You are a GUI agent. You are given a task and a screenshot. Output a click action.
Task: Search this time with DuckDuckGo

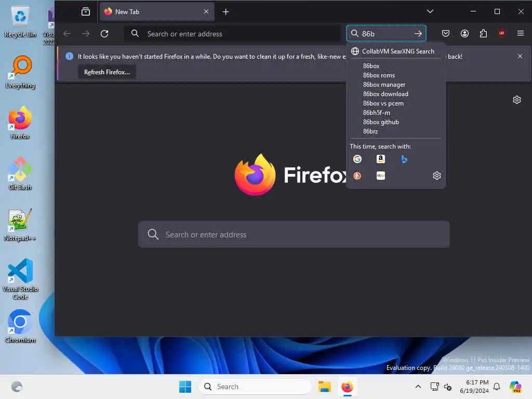[x=357, y=176]
